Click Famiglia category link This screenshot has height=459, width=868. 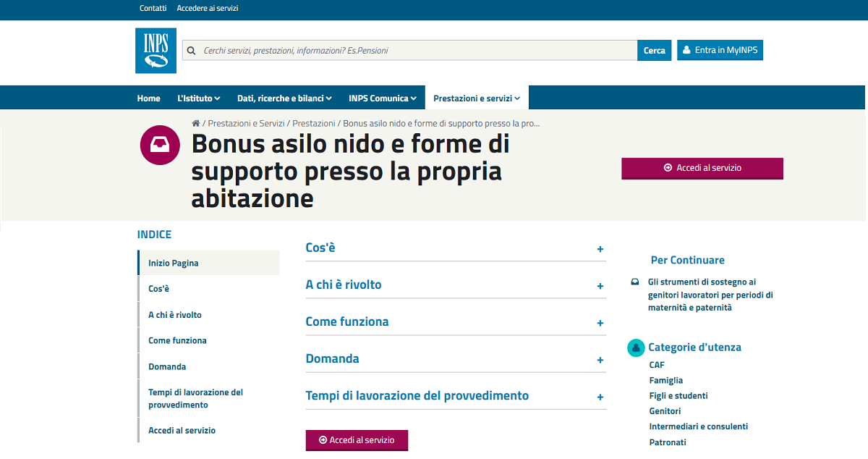tap(666, 380)
